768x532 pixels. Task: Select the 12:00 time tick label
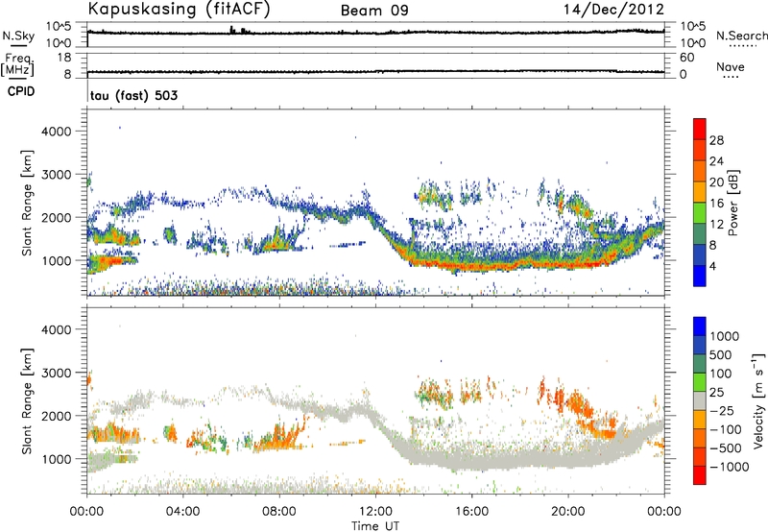(375, 511)
